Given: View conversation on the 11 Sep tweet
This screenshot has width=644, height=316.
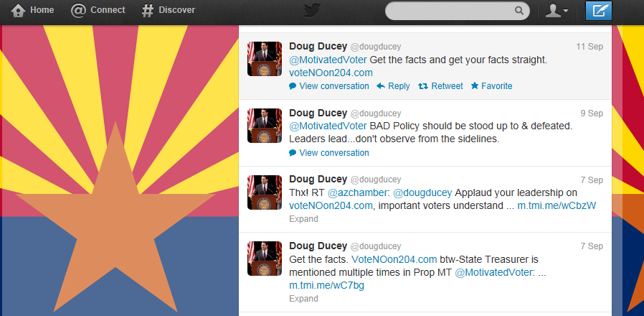Looking at the screenshot, I should click(329, 86).
